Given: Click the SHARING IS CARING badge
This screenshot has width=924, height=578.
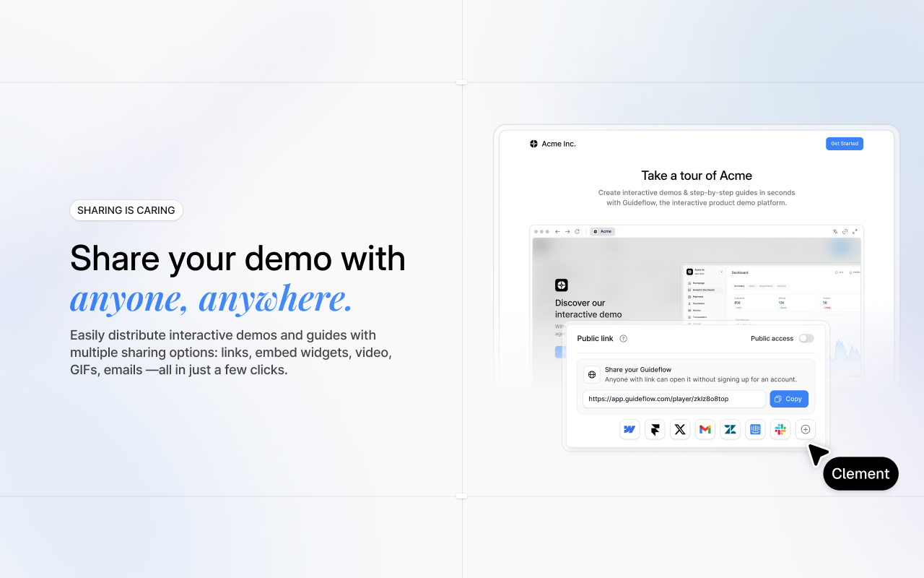Looking at the screenshot, I should 126,210.
